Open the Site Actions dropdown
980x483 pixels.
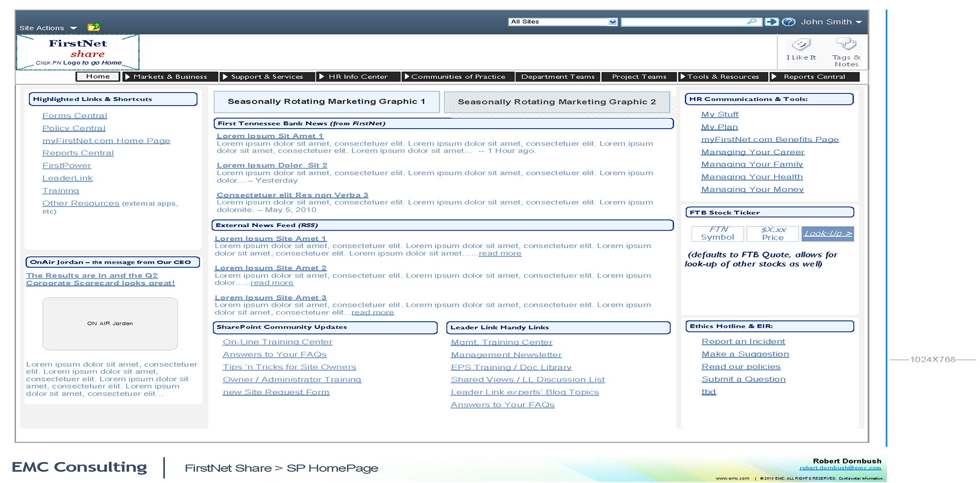48,28
